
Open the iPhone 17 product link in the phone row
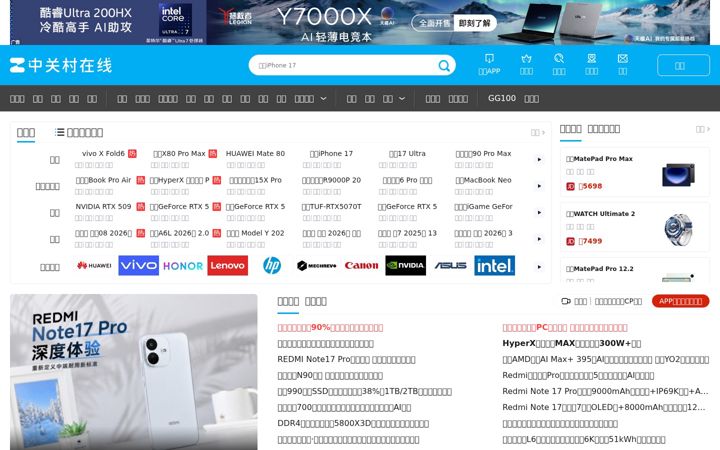click(x=331, y=153)
